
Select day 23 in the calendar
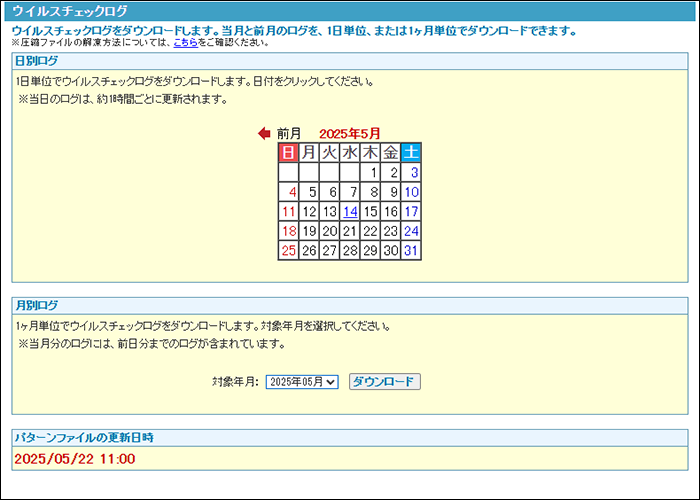tap(391, 231)
